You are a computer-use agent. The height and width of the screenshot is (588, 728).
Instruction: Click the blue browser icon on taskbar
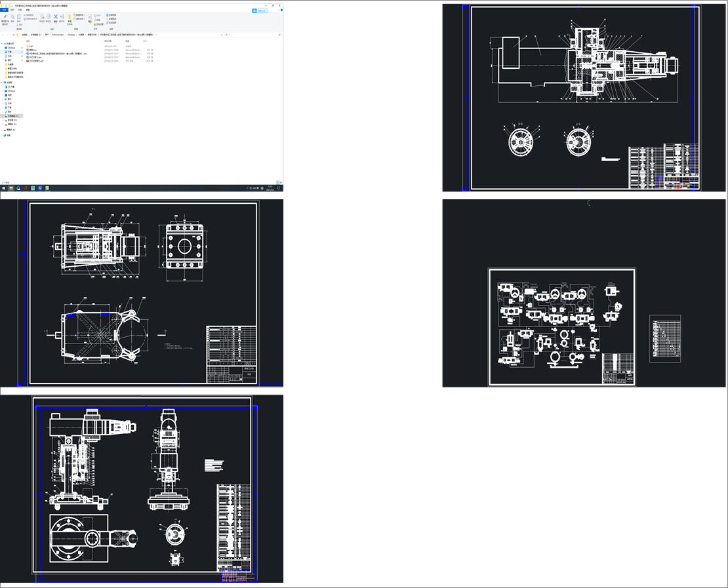(18, 188)
